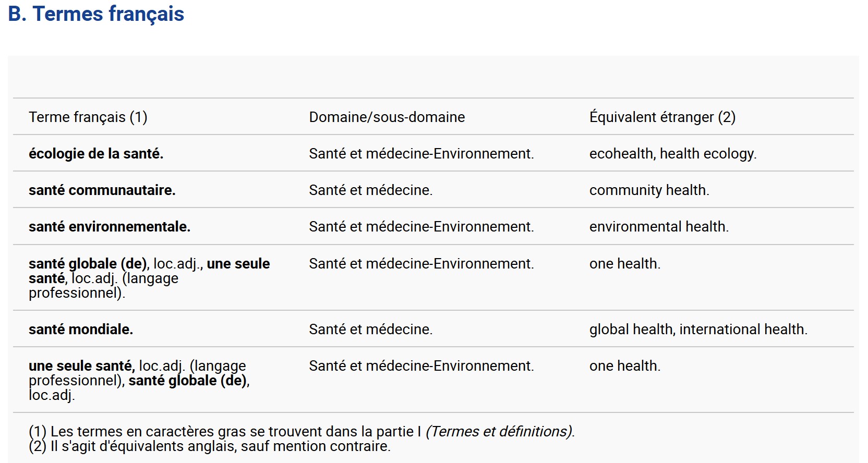Click the term 'santé communautaire.'
The height and width of the screenshot is (463, 868).
click(102, 190)
